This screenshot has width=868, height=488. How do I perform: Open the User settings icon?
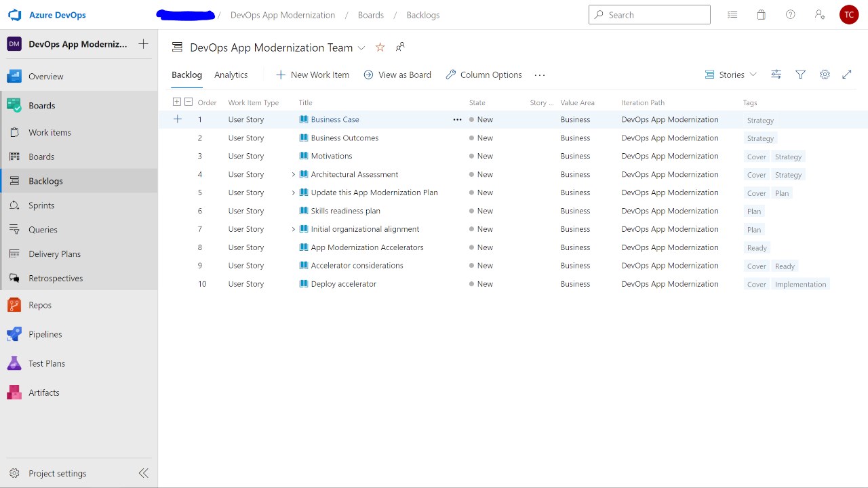coord(820,15)
